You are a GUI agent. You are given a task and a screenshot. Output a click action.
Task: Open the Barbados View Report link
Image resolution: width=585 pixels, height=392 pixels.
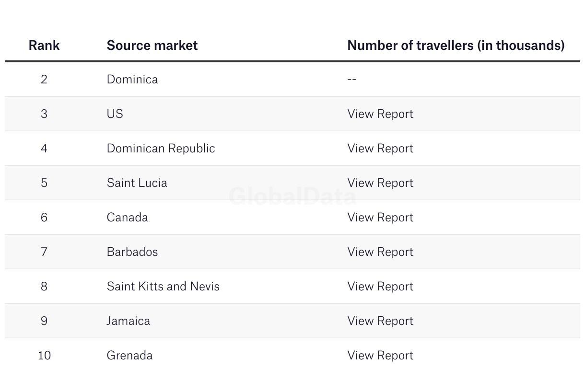[x=380, y=252]
